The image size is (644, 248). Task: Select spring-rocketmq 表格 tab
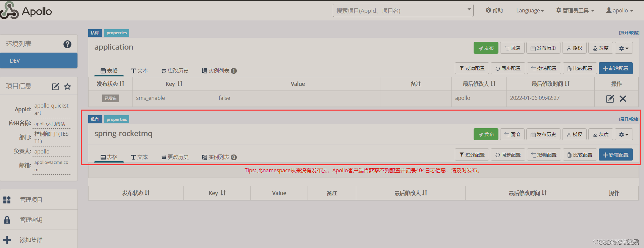[109, 157]
